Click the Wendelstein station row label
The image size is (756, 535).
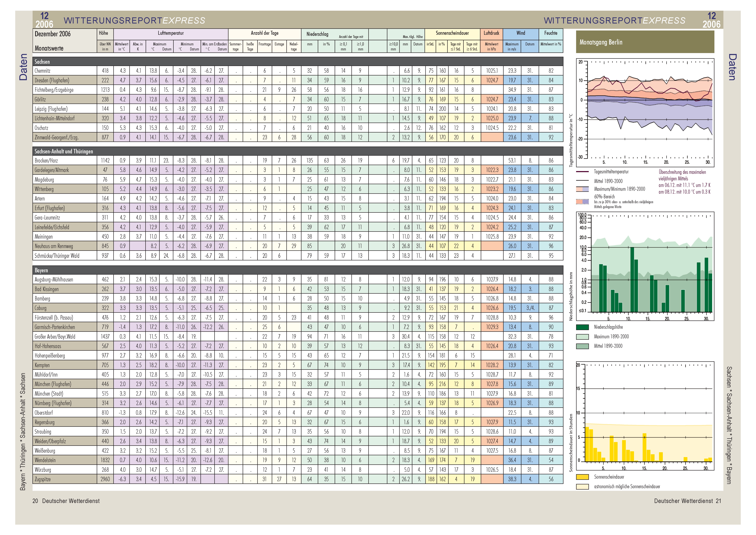[x=45, y=460]
